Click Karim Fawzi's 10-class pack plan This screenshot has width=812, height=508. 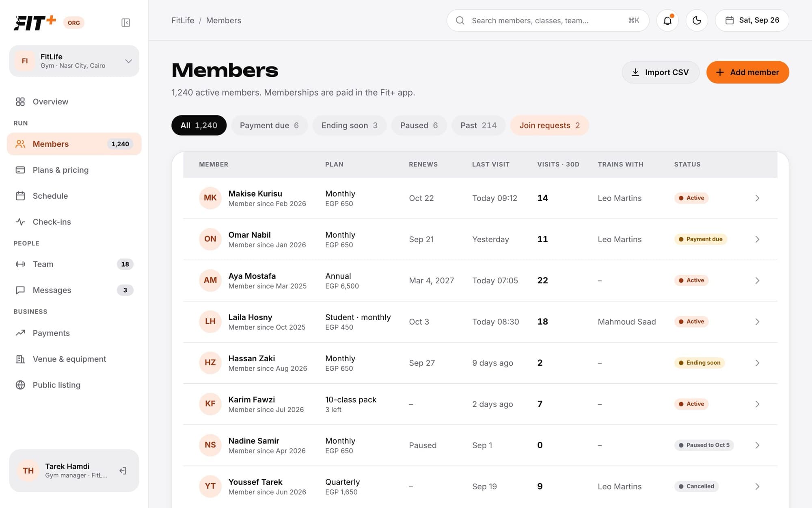pyautogui.click(x=351, y=399)
